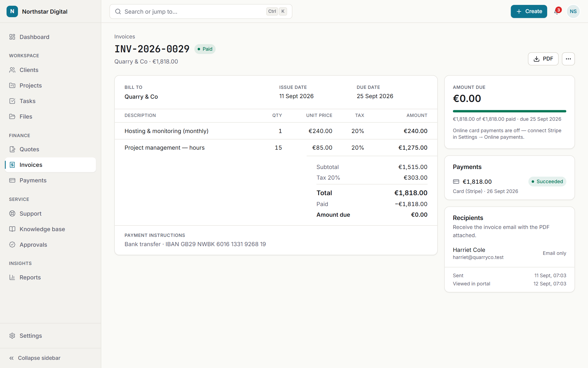Open the three-dots more actions menu
Image resolution: width=588 pixels, height=368 pixels.
(x=568, y=59)
